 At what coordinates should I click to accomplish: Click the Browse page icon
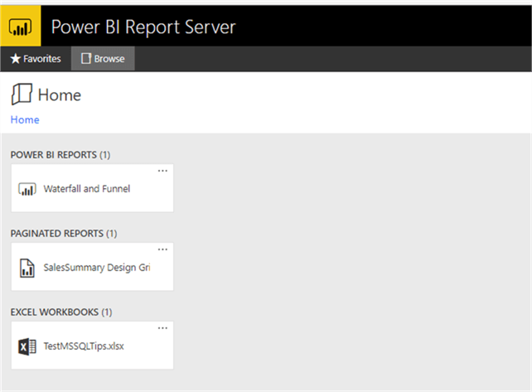[86, 58]
